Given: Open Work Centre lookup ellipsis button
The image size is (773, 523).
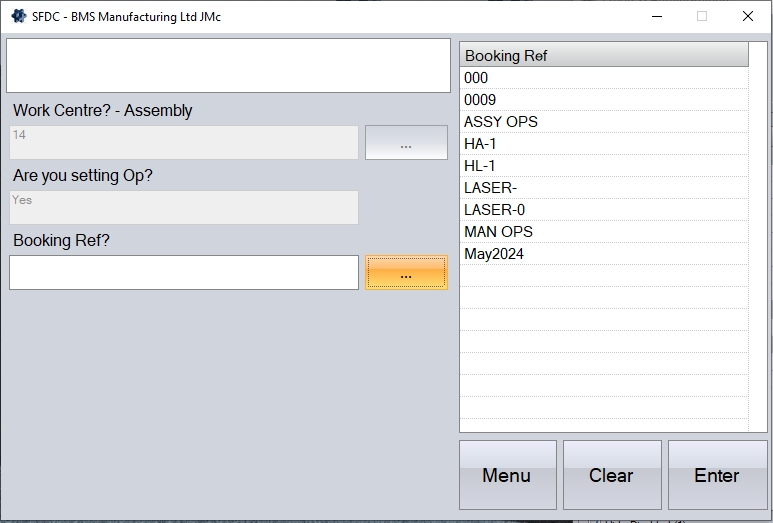Looking at the screenshot, I should (x=406, y=143).
